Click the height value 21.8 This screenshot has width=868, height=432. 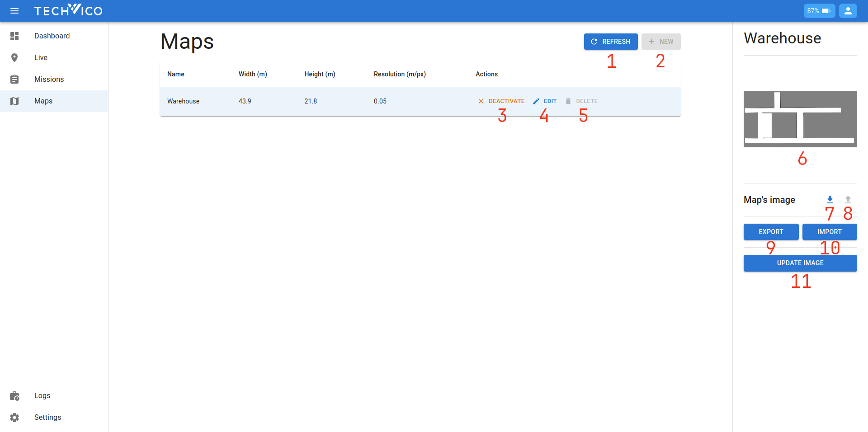pyautogui.click(x=311, y=101)
